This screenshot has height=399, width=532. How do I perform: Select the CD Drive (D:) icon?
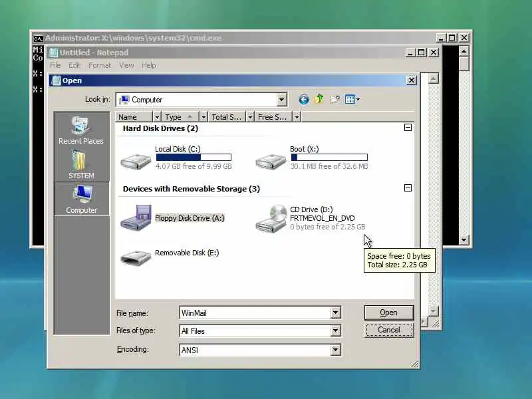click(271, 219)
